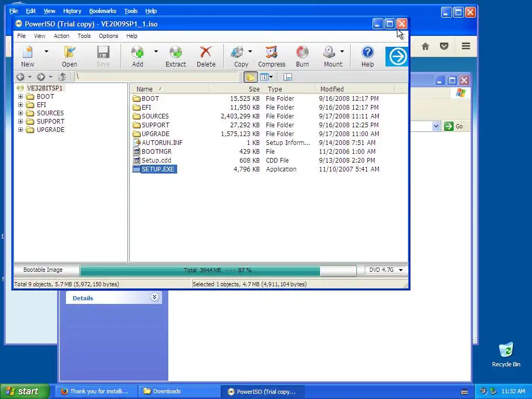Click the Go button in Downloads window
The image size is (532, 399).
pos(454,126)
